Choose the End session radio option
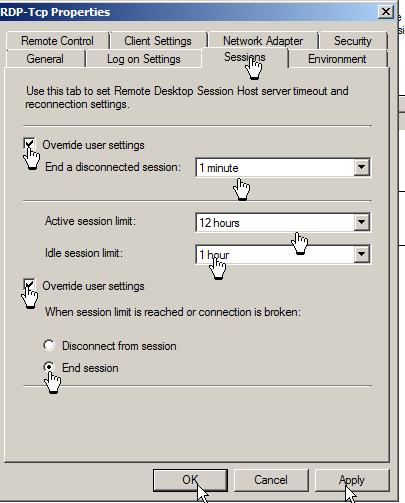This screenshot has height=503, width=405. [49, 367]
